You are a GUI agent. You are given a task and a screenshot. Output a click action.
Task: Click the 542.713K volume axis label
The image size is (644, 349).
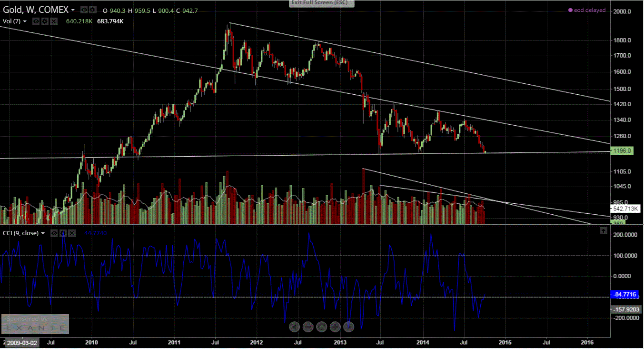click(625, 209)
